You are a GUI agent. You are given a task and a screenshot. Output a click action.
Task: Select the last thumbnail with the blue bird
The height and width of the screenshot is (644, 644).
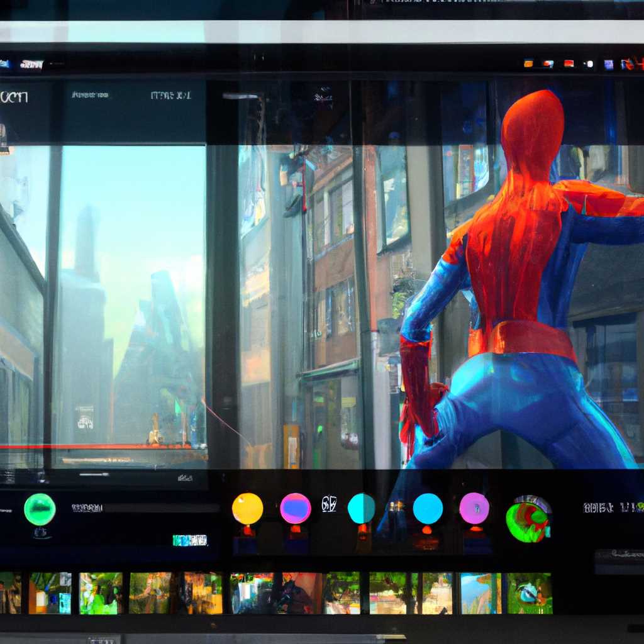pos(530,593)
